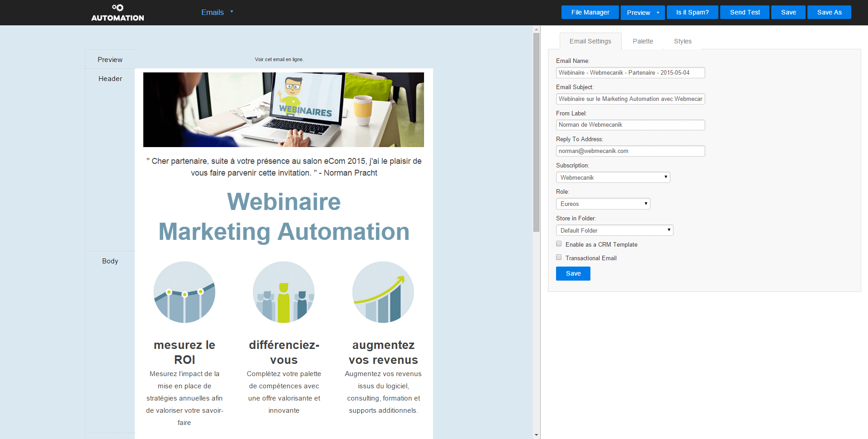Click the Send Test button
868x439 pixels.
[x=745, y=12]
